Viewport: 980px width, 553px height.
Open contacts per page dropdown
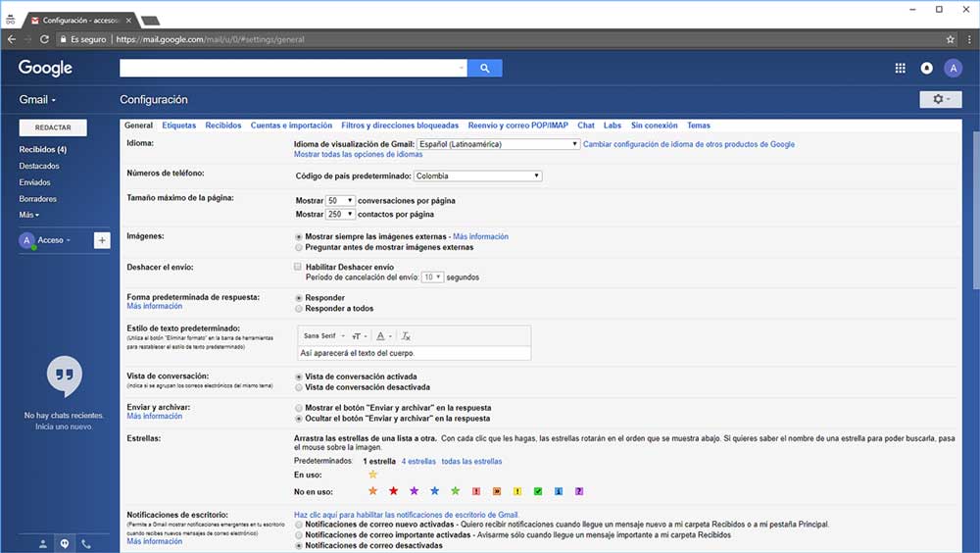pos(340,214)
